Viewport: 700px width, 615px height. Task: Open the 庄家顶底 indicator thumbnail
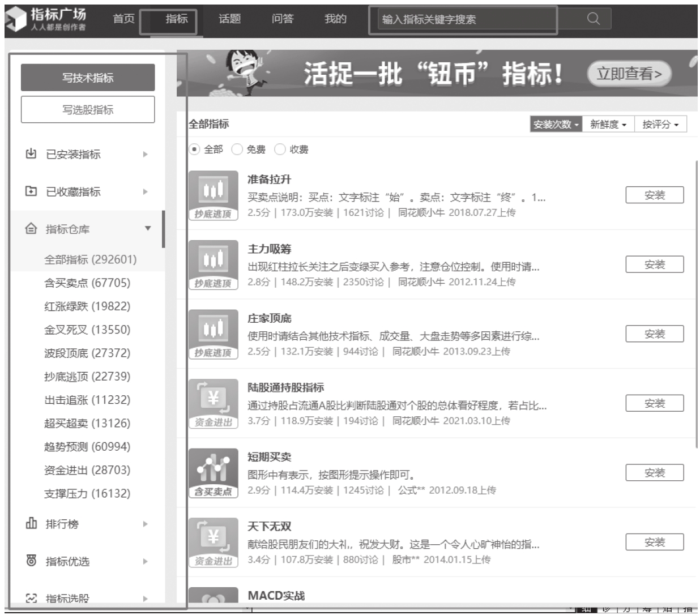tap(213, 334)
